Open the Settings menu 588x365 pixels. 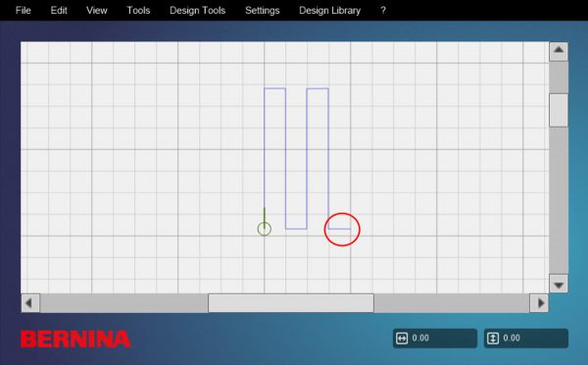coord(262,10)
